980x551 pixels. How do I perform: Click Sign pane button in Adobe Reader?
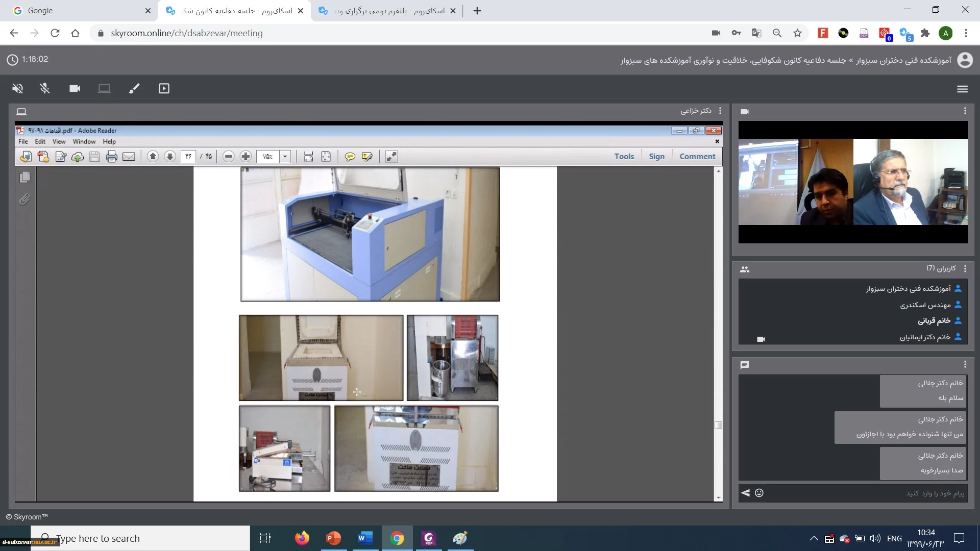[656, 157]
